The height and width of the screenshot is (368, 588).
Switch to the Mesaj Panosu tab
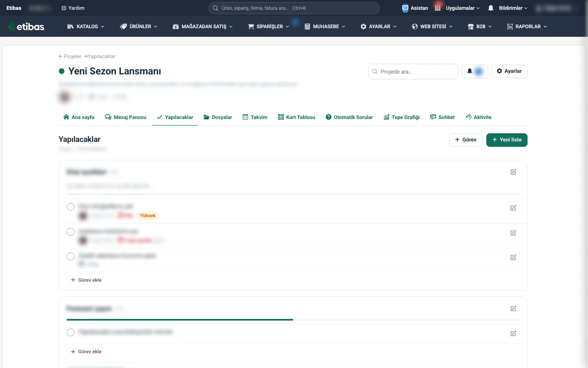pos(125,117)
